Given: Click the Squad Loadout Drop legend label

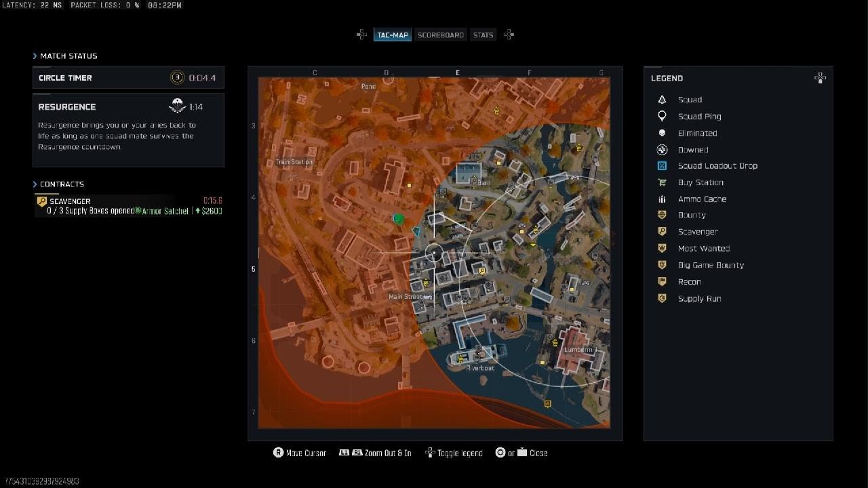Looking at the screenshot, I should 717,166.
